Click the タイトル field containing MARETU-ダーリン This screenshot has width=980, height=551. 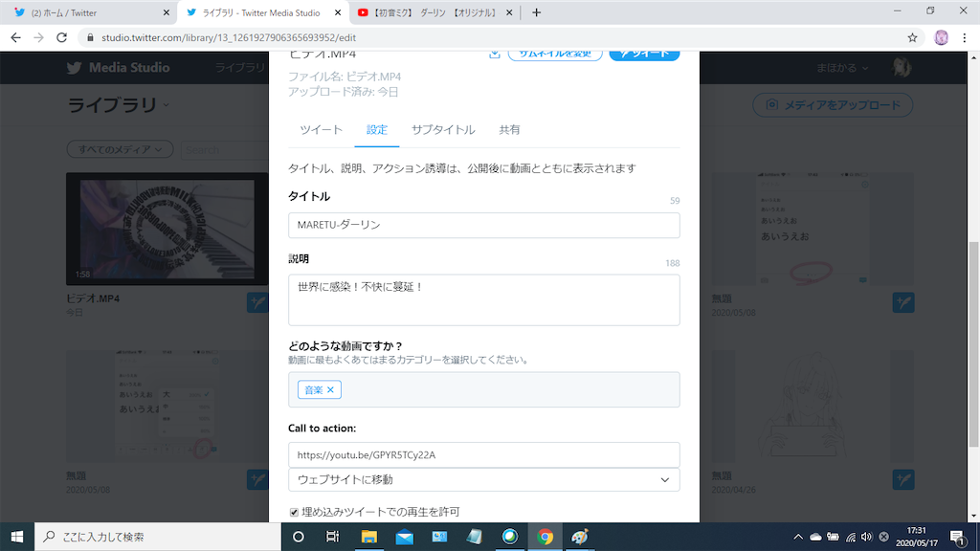click(484, 225)
